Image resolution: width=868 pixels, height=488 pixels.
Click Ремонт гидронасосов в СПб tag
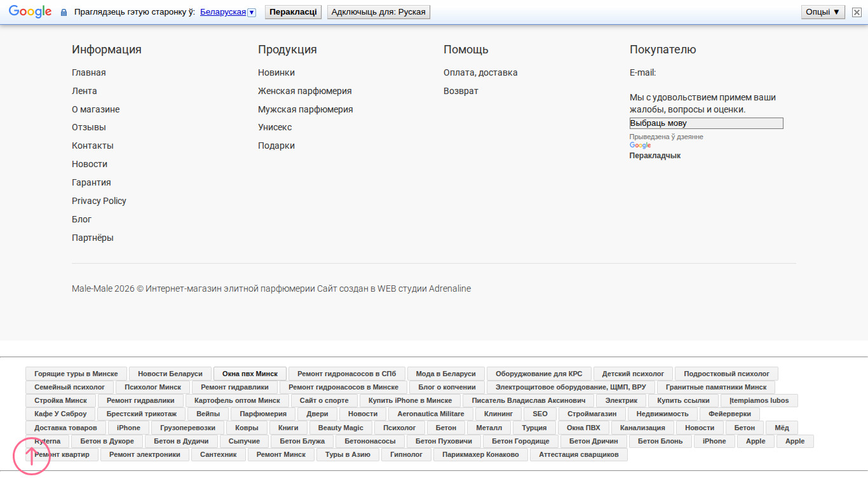[347, 374]
